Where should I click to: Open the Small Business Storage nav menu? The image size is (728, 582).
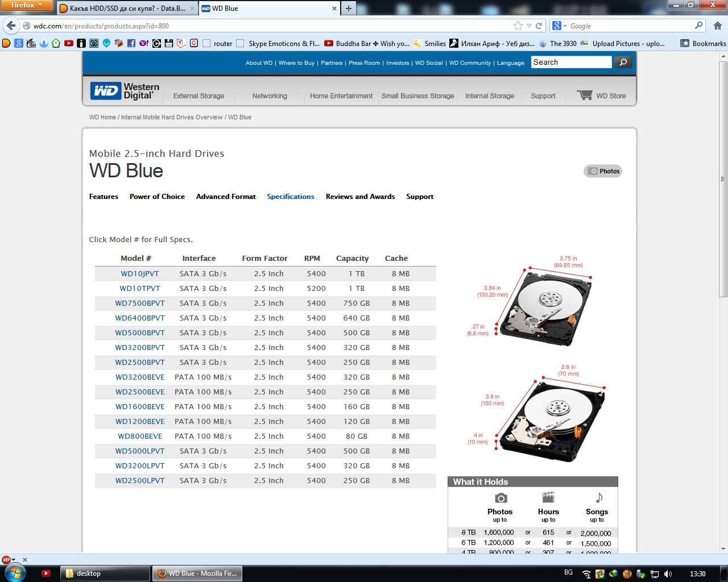coord(417,95)
